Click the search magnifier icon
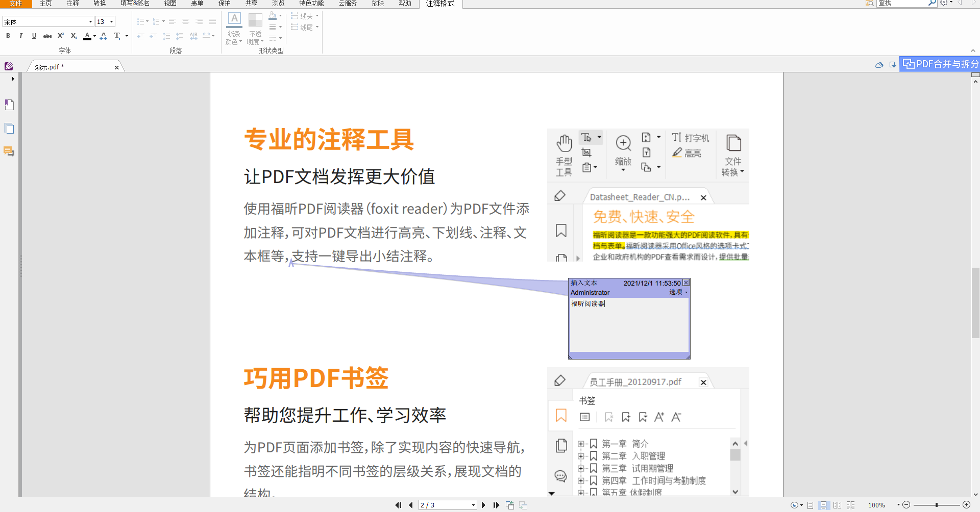 coord(932,3)
